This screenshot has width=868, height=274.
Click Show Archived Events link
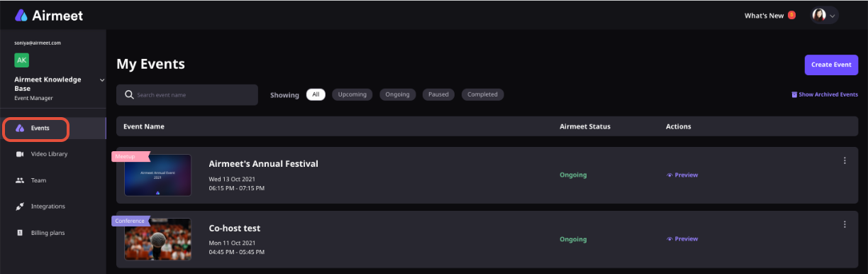[825, 94]
